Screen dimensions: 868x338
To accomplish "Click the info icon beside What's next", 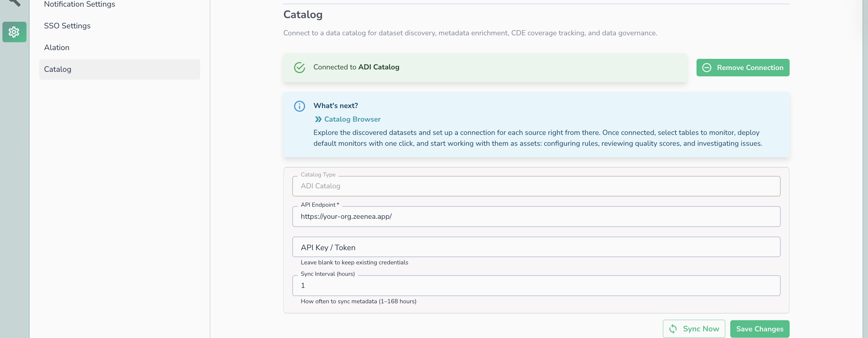I will click(299, 106).
